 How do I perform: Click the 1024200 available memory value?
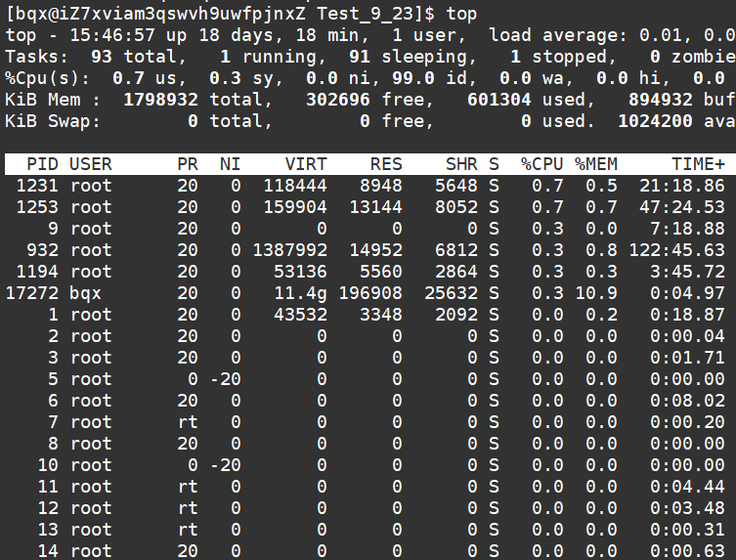tap(655, 121)
